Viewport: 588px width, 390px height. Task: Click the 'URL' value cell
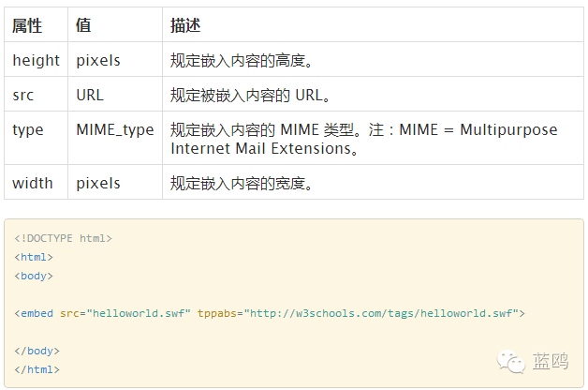[115, 94]
